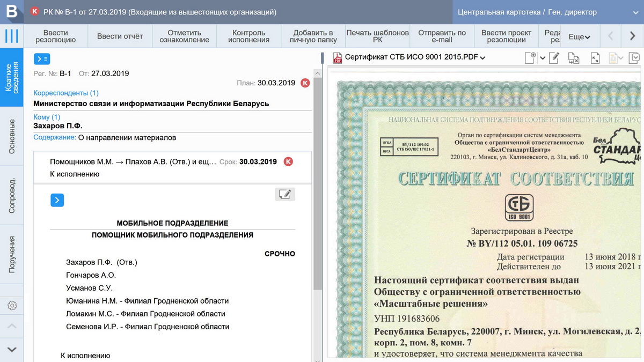Image resolution: width=644 pixels, height=362 pixels.
Task: Open file selector Сертификат СТБ ИСО 9001 2015.PDF
Action: click(415, 57)
